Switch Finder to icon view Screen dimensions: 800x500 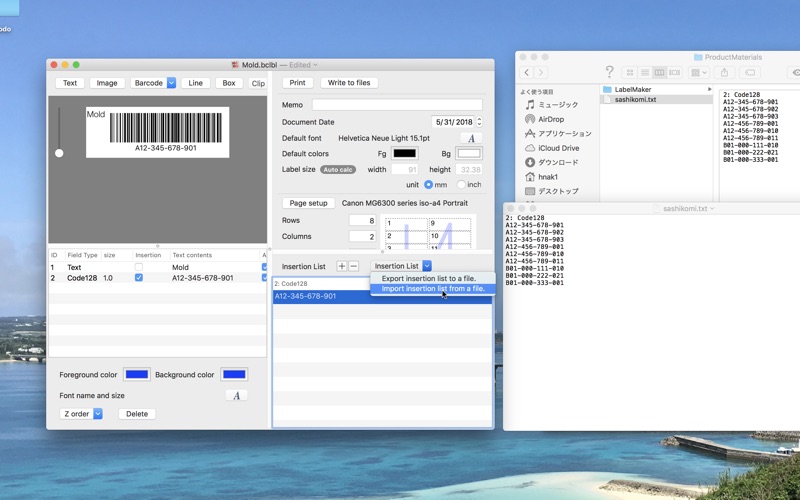coord(630,72)
